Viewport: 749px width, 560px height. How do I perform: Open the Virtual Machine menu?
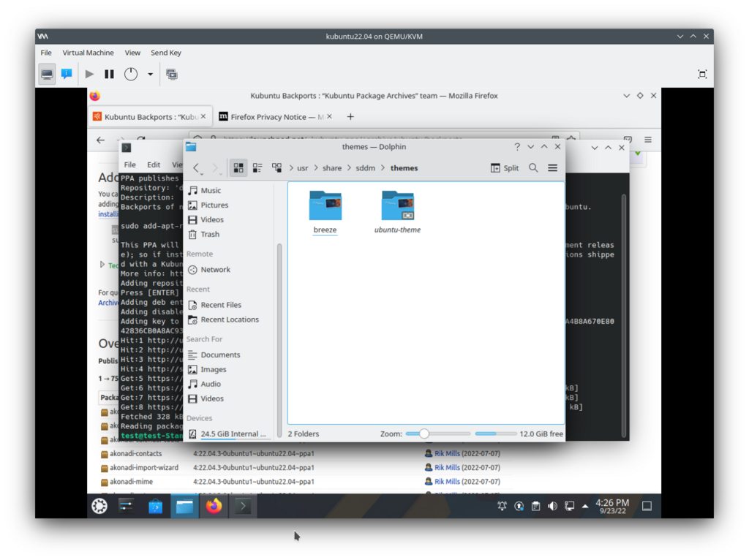[x=88, y=53]
